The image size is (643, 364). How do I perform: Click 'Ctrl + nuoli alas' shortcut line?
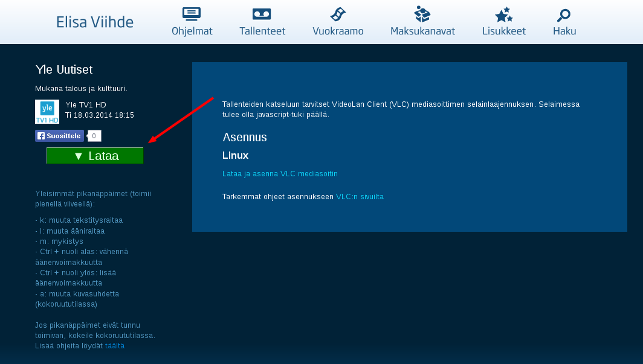(82, 257)
